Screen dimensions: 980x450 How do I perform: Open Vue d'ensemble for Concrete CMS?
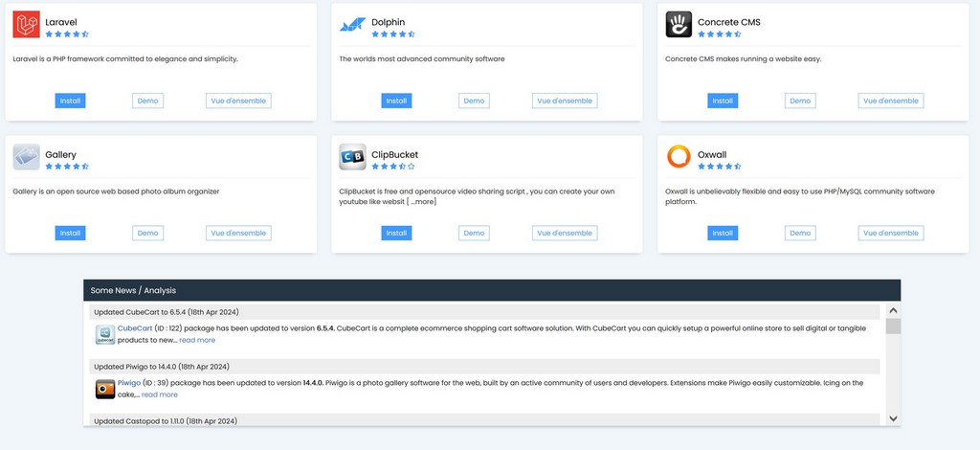coord(890,101)
